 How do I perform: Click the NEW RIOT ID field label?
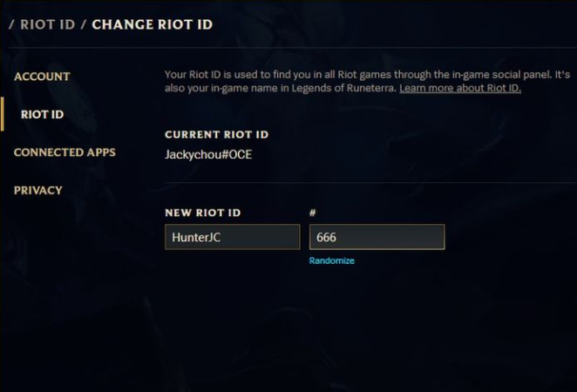pyautogui.click(x=203, y=213)
